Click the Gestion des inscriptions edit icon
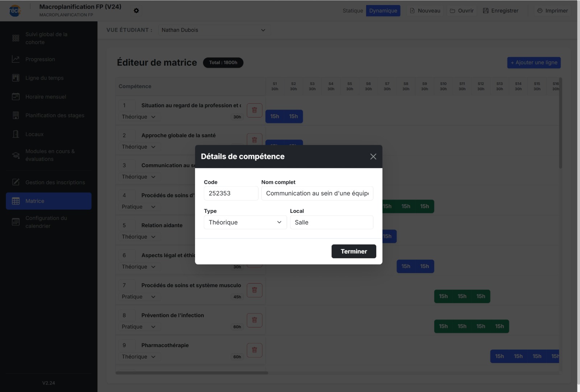This screenshot has width=580, height=392. 16,182
